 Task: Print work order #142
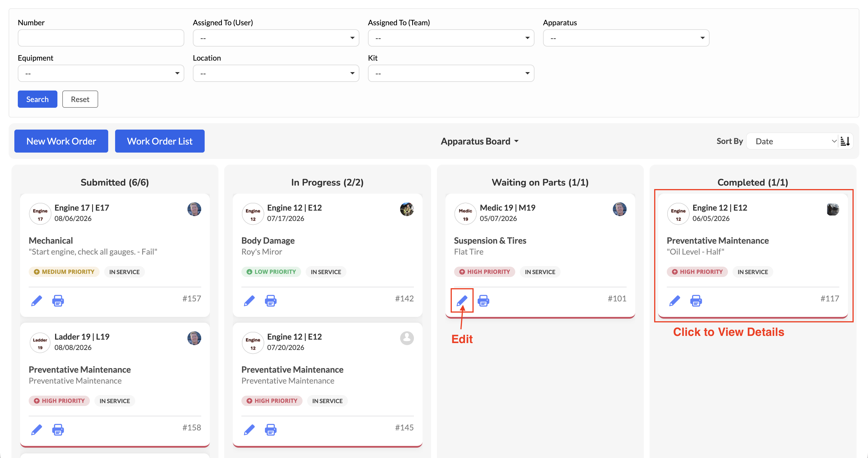(x=271, y=301)
